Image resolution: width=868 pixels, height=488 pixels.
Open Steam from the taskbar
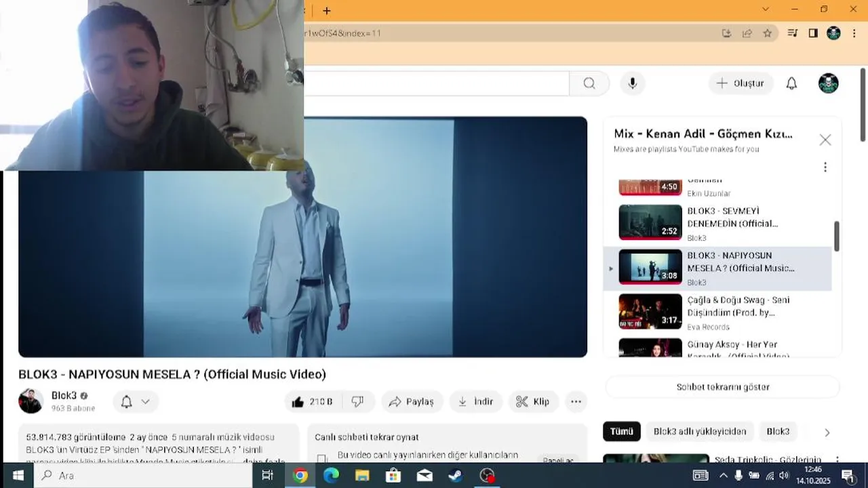456,475
